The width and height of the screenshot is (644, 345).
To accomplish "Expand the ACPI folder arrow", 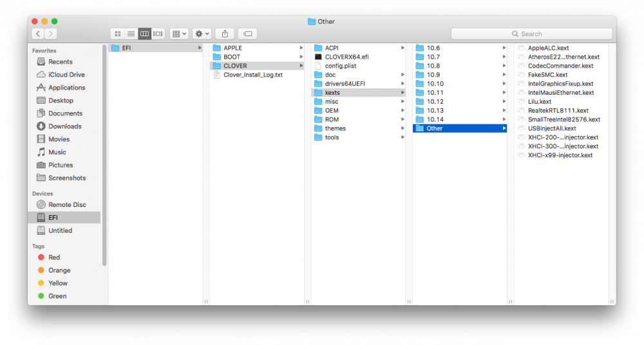I will click(402, 48).
